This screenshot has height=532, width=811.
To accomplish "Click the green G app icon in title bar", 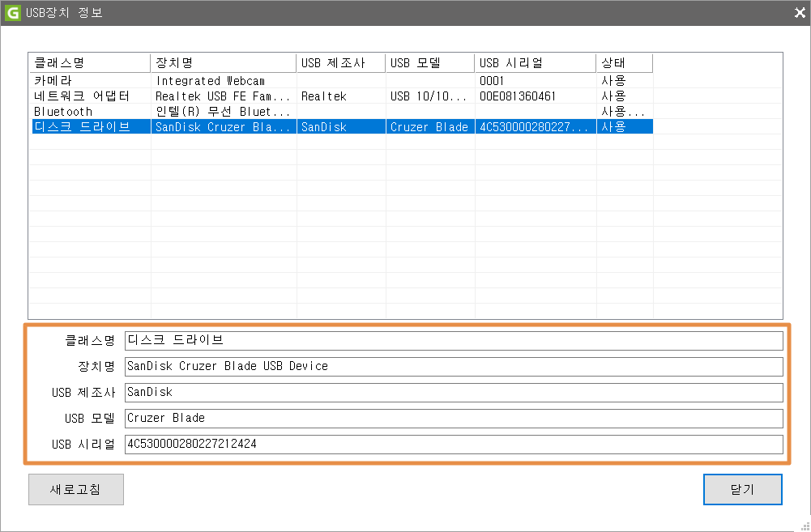I will 13,13.
